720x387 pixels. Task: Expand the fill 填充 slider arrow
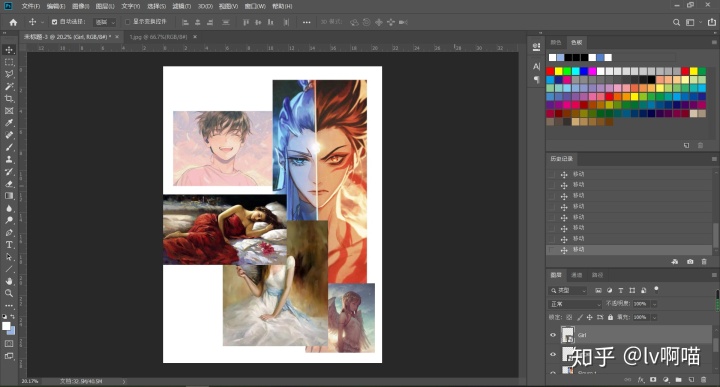(654, 317)
